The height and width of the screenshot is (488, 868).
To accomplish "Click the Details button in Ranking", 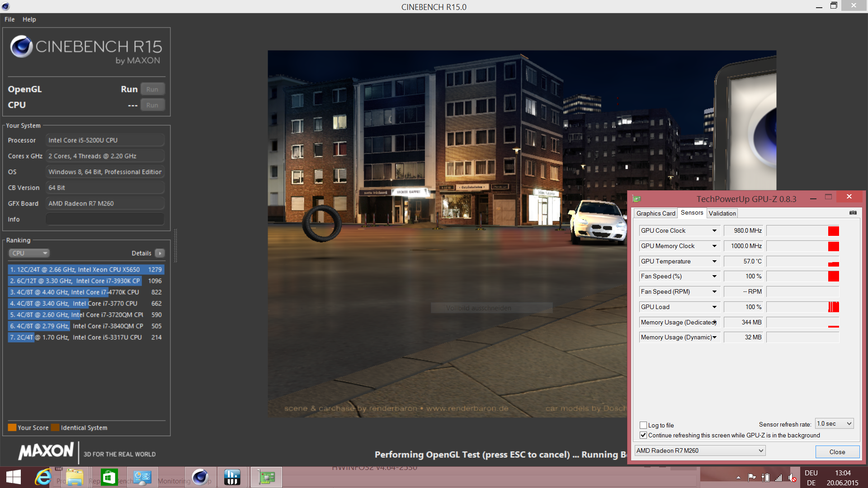I will (160, 253).
